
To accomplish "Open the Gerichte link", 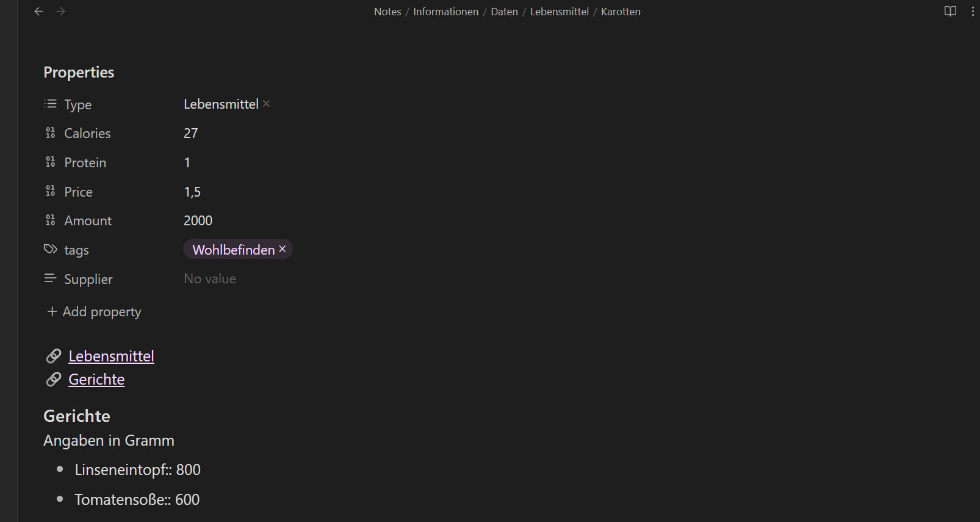I will click(x=96, y=379).
